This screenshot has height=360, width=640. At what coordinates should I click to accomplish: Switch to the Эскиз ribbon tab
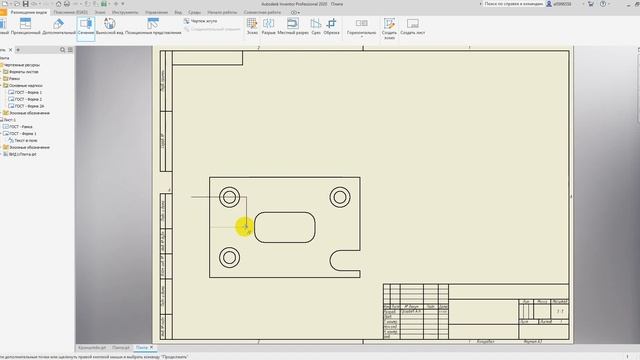click(x=100, y=12)
